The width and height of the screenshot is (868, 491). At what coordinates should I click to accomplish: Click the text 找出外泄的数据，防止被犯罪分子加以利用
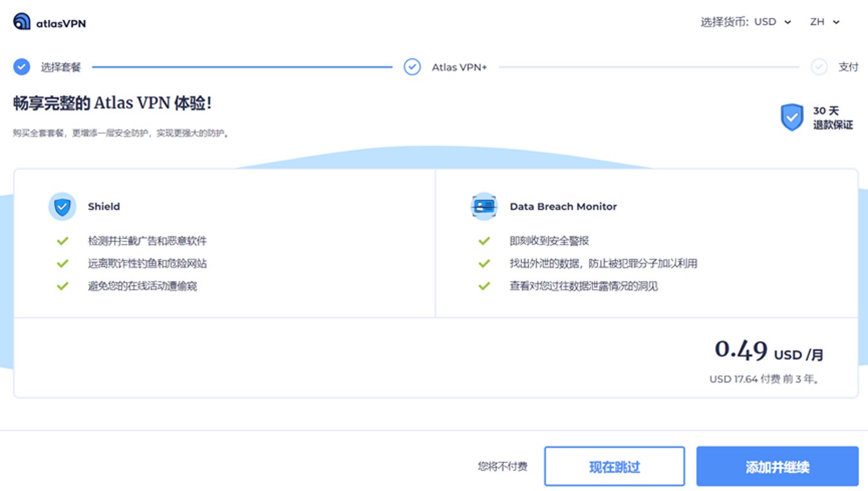pyautogui.click(x=603, y=263)
